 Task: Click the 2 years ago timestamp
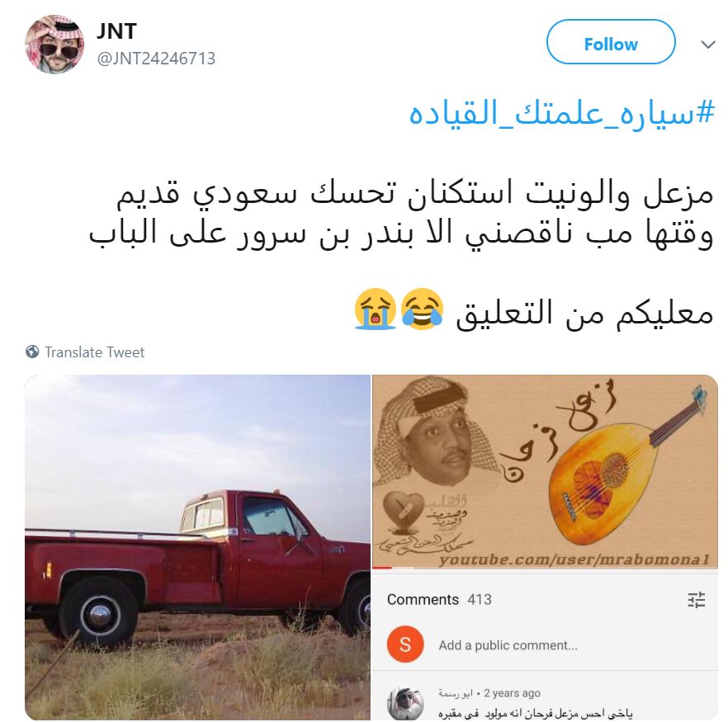[x=512, y=693]
